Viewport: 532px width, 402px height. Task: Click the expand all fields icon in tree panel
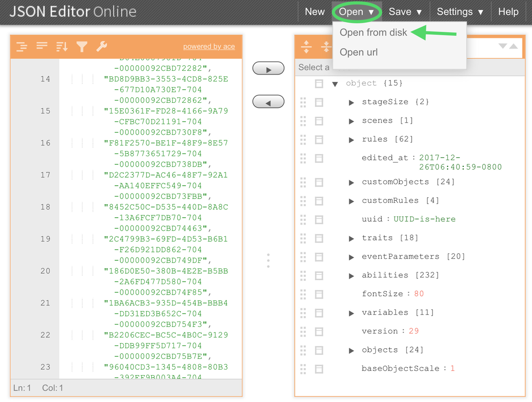[x=306, y=47]
